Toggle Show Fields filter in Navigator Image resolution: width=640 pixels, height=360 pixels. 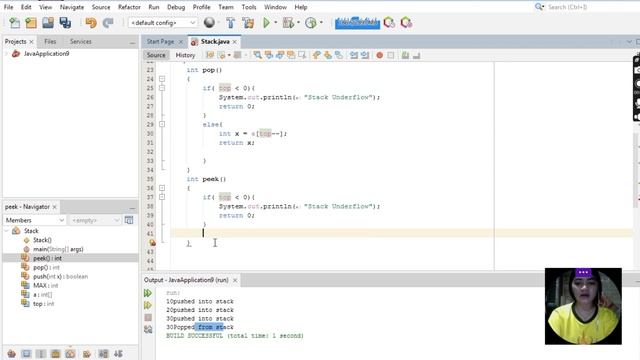coord(26,354)
